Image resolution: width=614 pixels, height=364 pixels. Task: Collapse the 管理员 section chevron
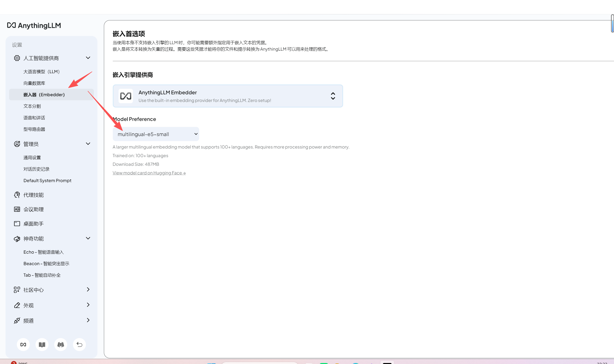(88, 144)
